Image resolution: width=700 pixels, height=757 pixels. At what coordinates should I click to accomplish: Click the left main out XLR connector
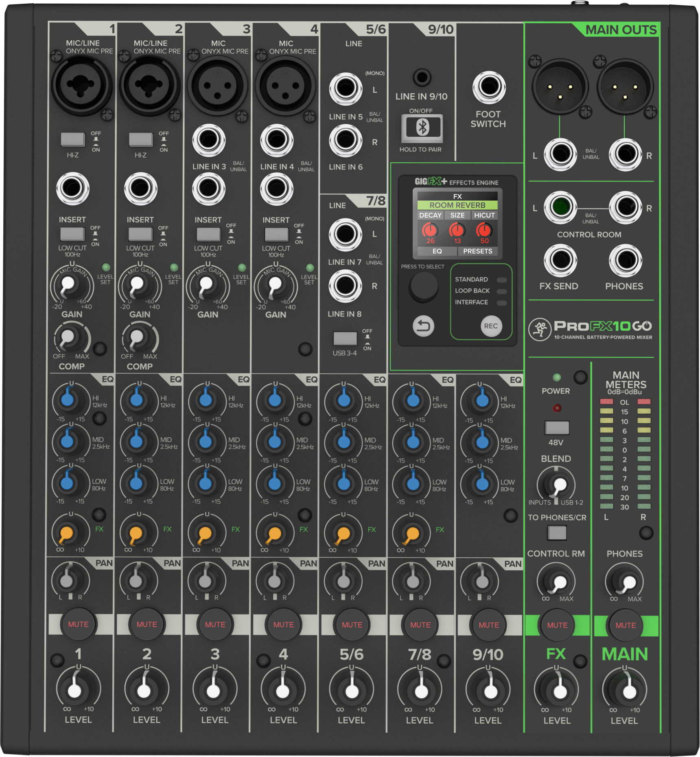coord(560,87)
